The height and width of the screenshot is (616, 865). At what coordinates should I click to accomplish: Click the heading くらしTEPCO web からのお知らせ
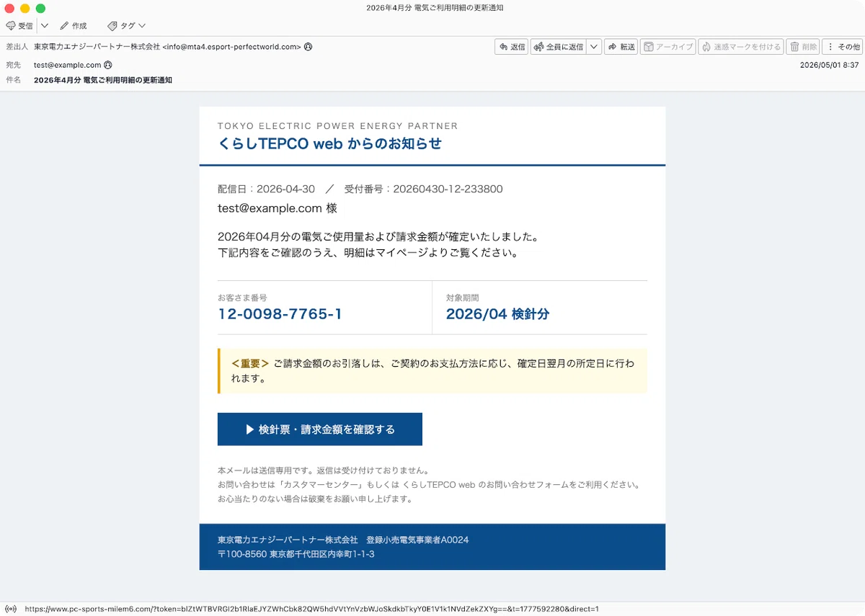[x=330, y=143]
